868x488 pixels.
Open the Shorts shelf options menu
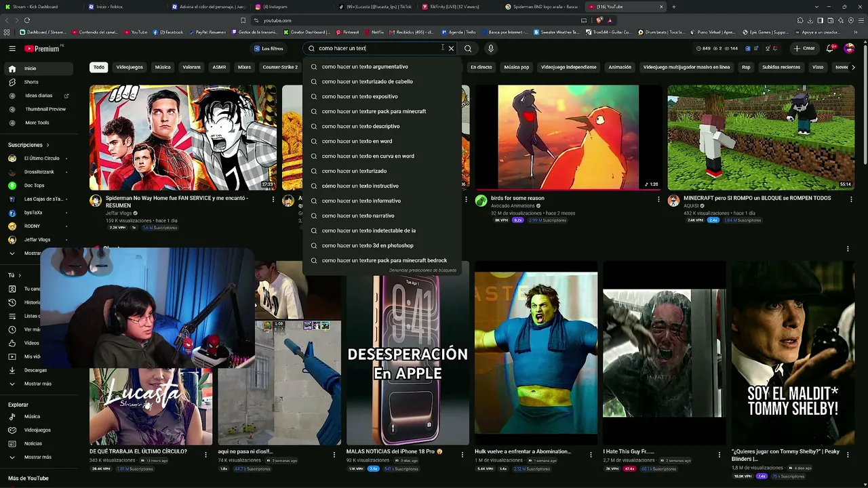[x=848, y=249]
